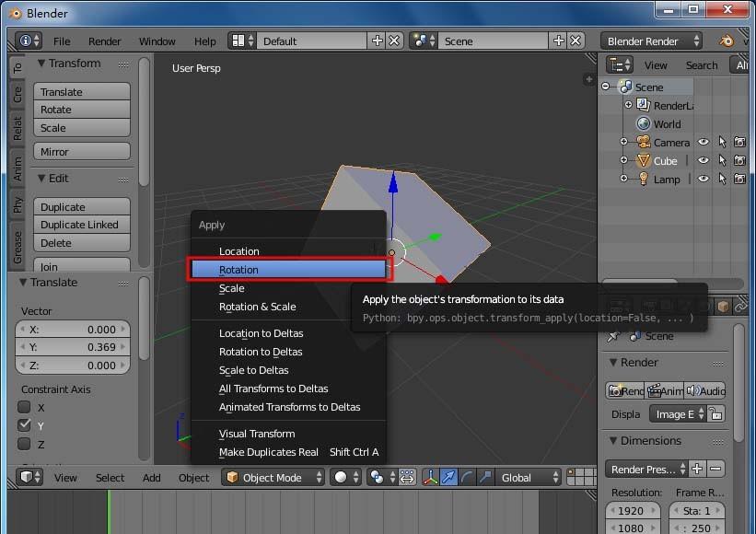The height and width of the screenshot is (534, 756).
Task: Enable the X constraint axis checkbox
Action: [23, 407]
